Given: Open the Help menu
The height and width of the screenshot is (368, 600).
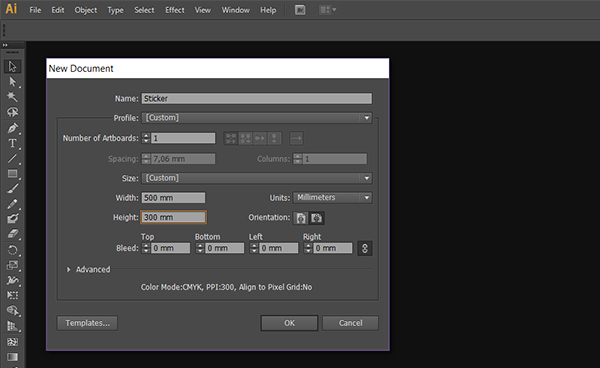Looking at the screenshot, I should pyautogui.click(x=268, y=10).
